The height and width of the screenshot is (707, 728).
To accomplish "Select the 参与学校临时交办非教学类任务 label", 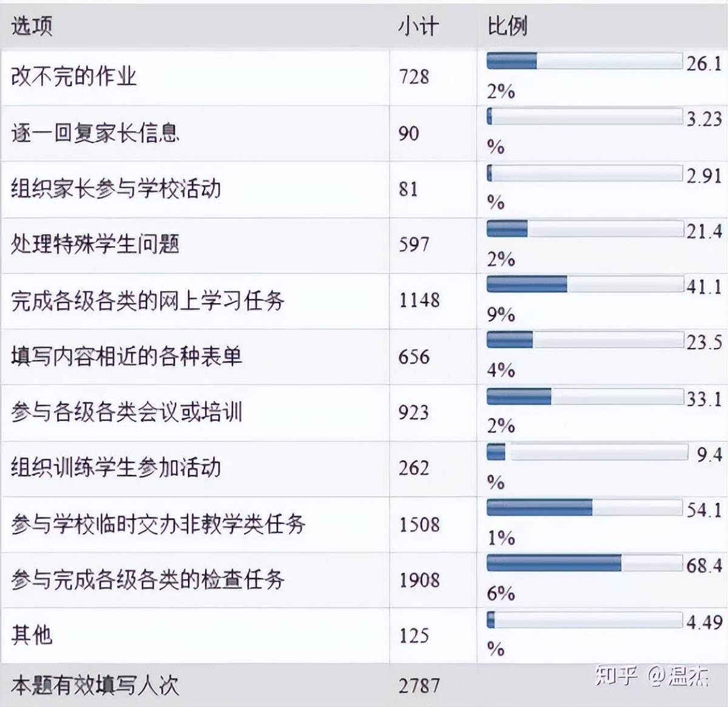I will click(158, 524).
